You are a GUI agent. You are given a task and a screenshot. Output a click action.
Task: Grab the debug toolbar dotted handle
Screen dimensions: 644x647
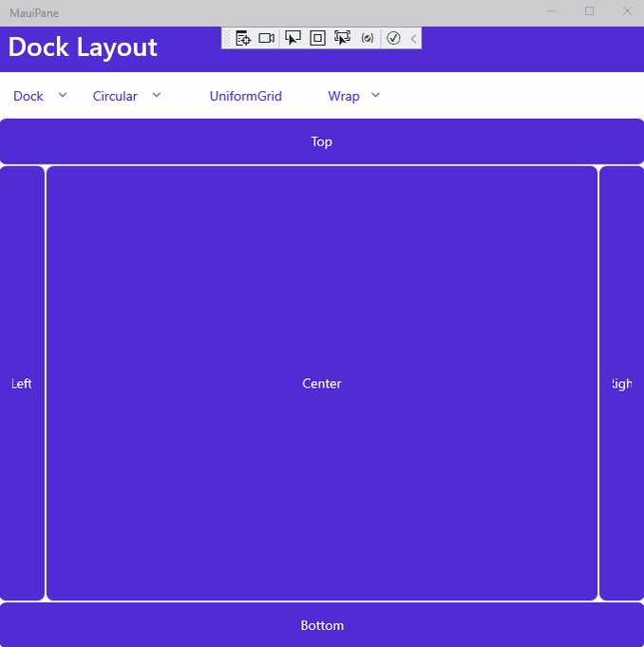point(226,38)
